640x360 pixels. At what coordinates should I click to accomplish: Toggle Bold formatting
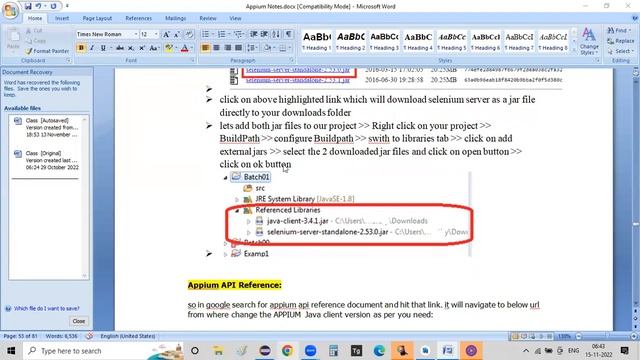coord(81,48)
